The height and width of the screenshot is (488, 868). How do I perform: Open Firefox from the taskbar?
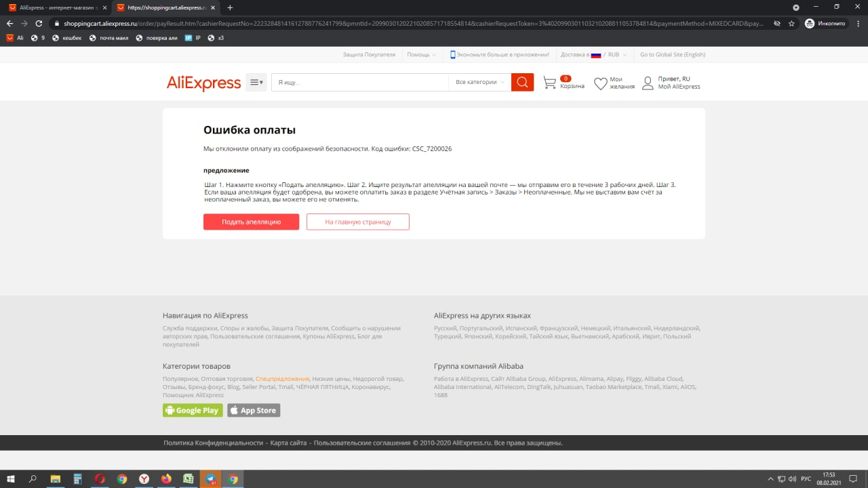[166, 479]
